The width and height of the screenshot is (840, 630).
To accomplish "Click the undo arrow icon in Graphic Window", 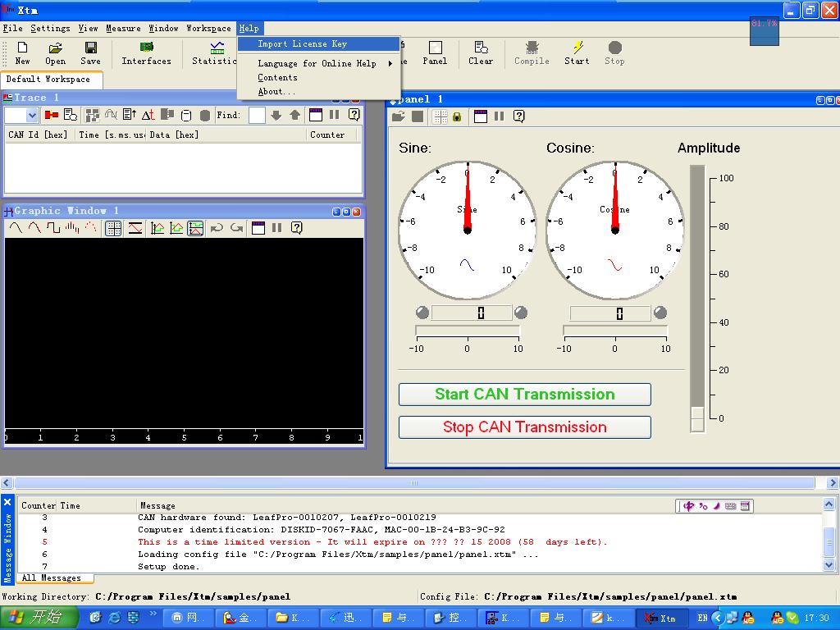I will (x=217, y=228).
